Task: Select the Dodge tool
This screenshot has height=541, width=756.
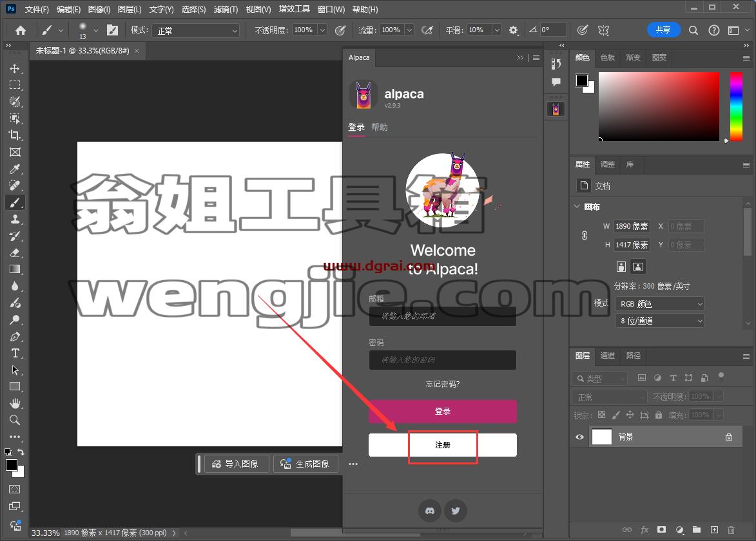Action: point(14,319)
